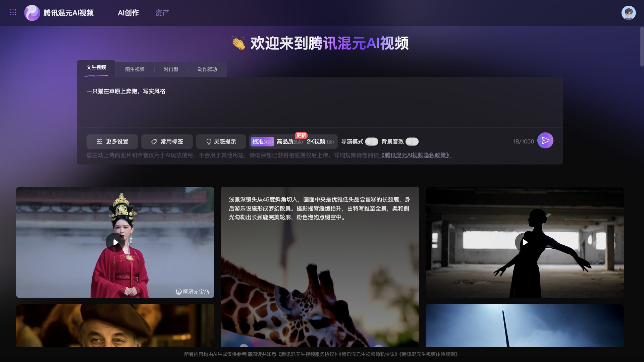Open 常用标签 with the tag icon
Viewport: 644px width, 362px height.
[167, 141]
